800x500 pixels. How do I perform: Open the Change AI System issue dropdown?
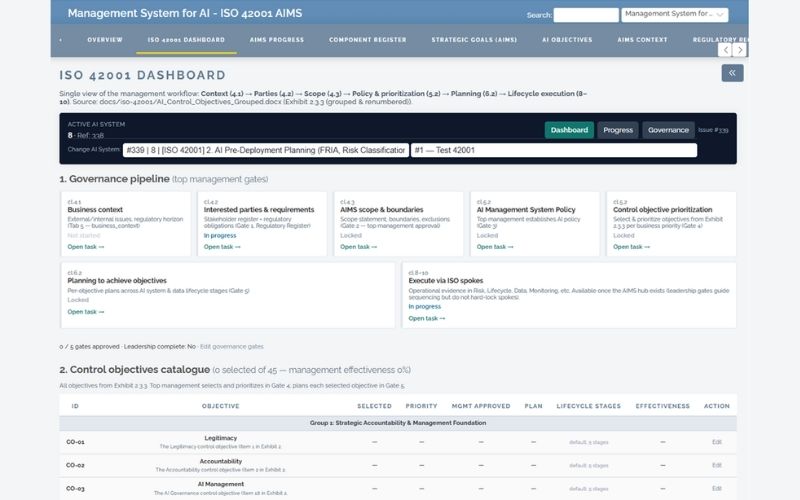click(x=266, y=150)
